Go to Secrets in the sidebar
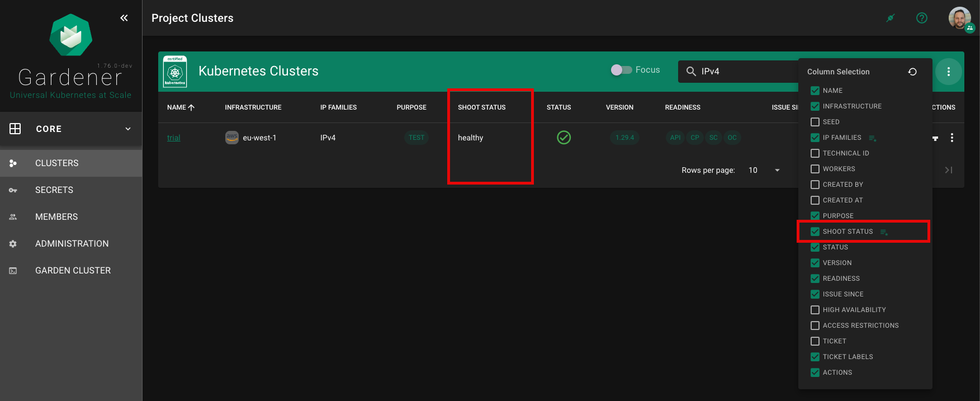The image size is (980, 401). pyautogui.click(x=54, y=190)
